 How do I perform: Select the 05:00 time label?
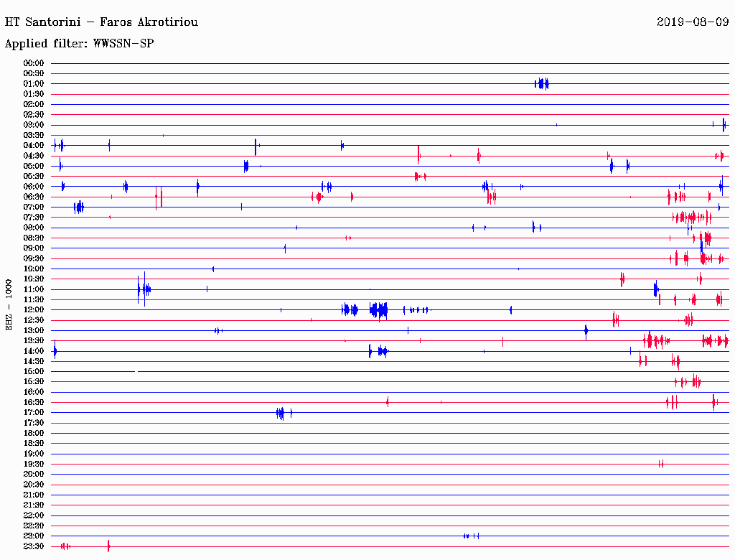34,166
